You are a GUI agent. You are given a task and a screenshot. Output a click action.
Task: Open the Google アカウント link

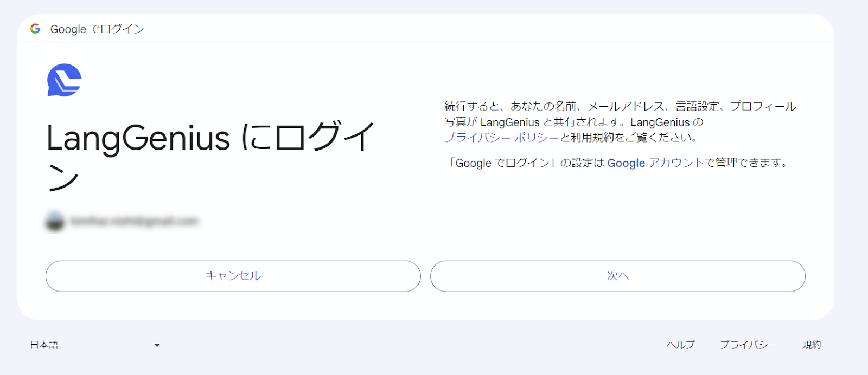click(x=656, y=163)
